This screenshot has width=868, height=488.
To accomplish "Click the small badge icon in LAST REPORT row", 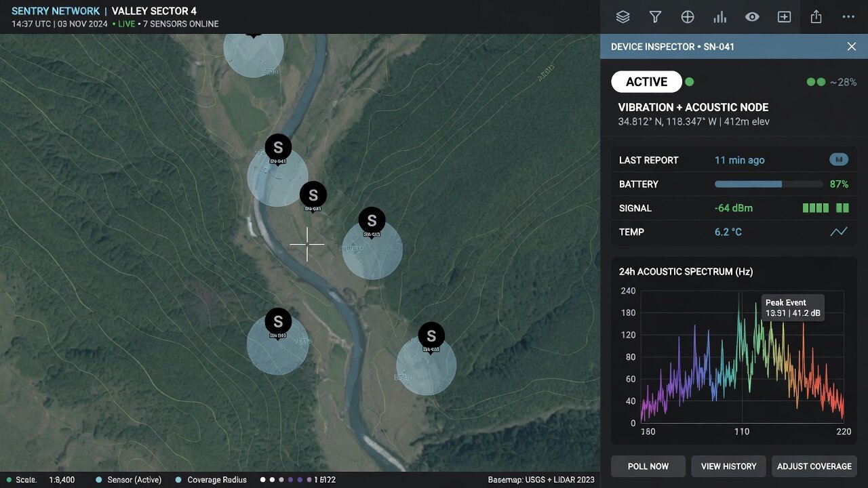I will (839, 160).
